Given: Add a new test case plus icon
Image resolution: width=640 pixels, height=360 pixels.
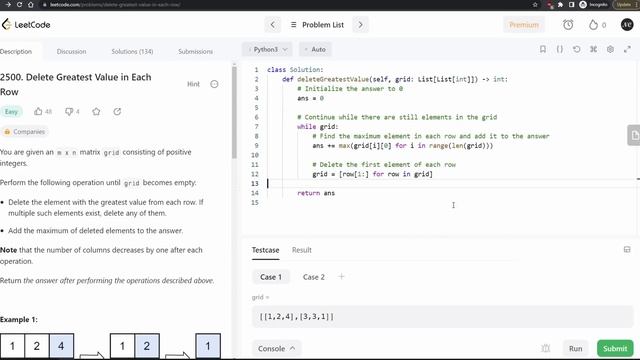Looking at the screenshot, I should (341, 277).
